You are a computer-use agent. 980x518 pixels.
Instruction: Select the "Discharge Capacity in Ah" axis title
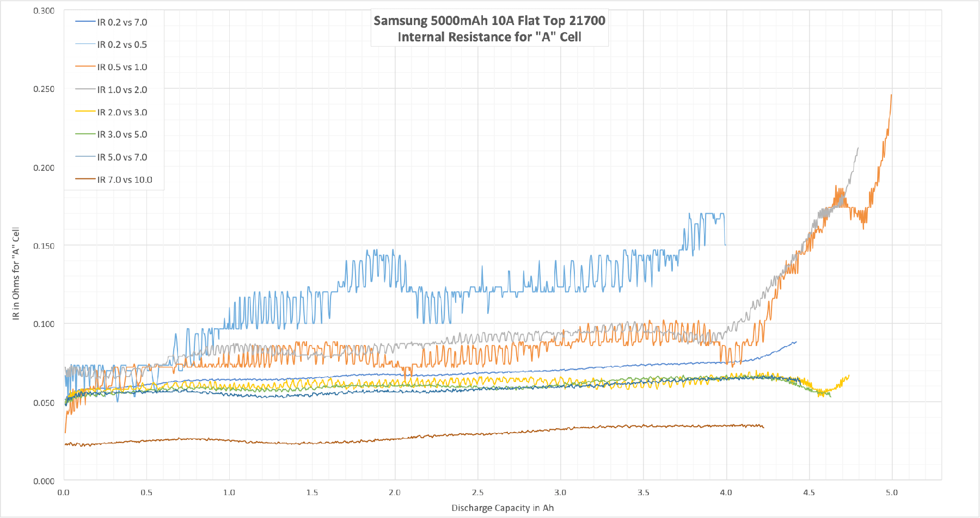[x=502, y=508]
